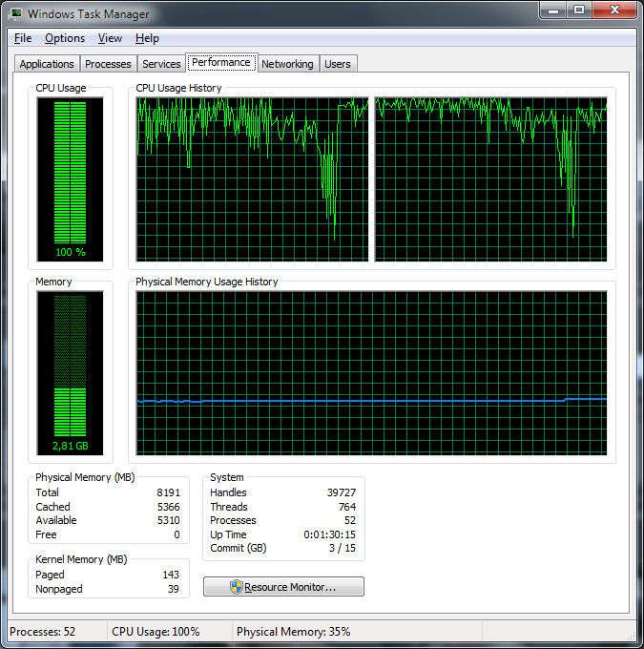Image resolution: width=644 pixels, height=649 pixels.
Task: Switch to the Applications tab
Action: (x=47, y=64)
